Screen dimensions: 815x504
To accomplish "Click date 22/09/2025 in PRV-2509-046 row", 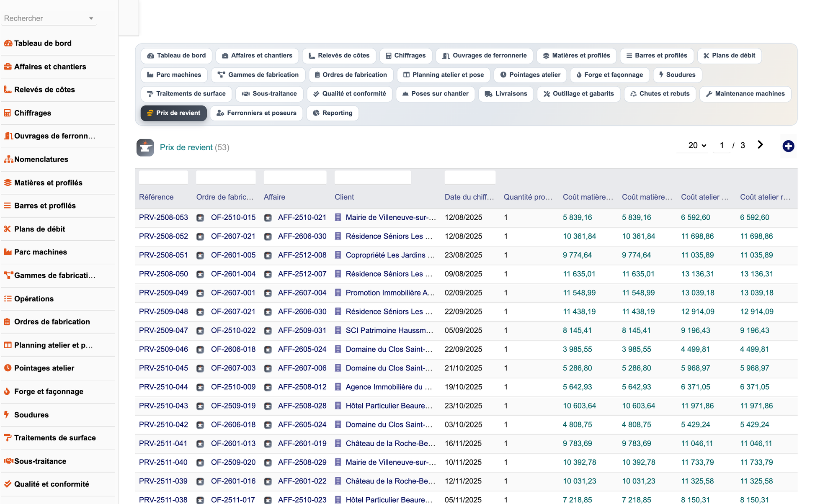I will click(463, 350).
